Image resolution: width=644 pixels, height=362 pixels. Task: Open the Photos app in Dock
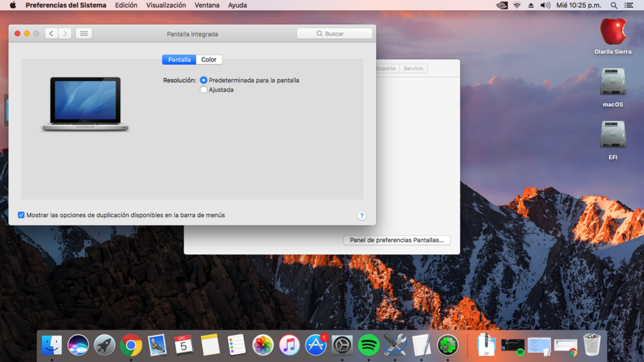coord(263,345)
